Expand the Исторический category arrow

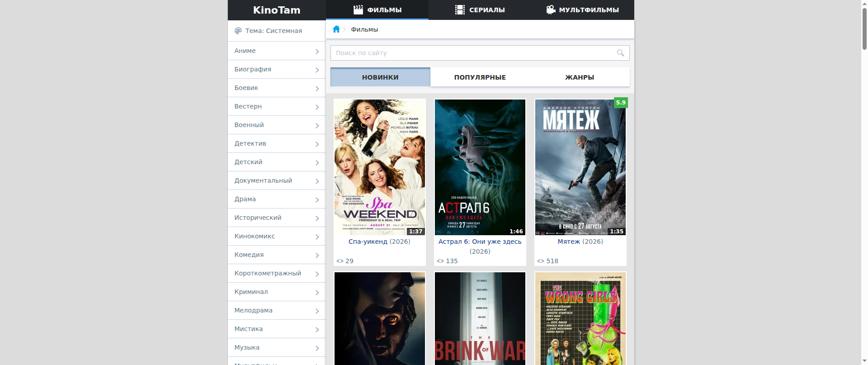coord(317,218)
